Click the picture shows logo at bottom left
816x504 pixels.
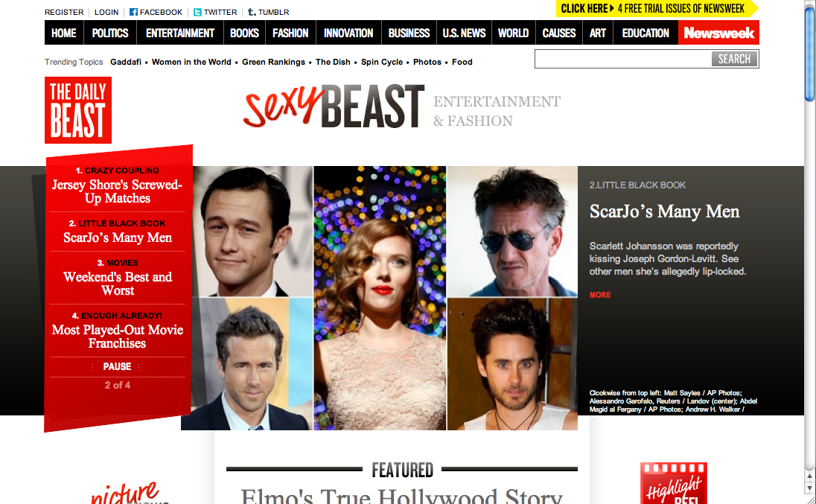[x=129, y=493]
